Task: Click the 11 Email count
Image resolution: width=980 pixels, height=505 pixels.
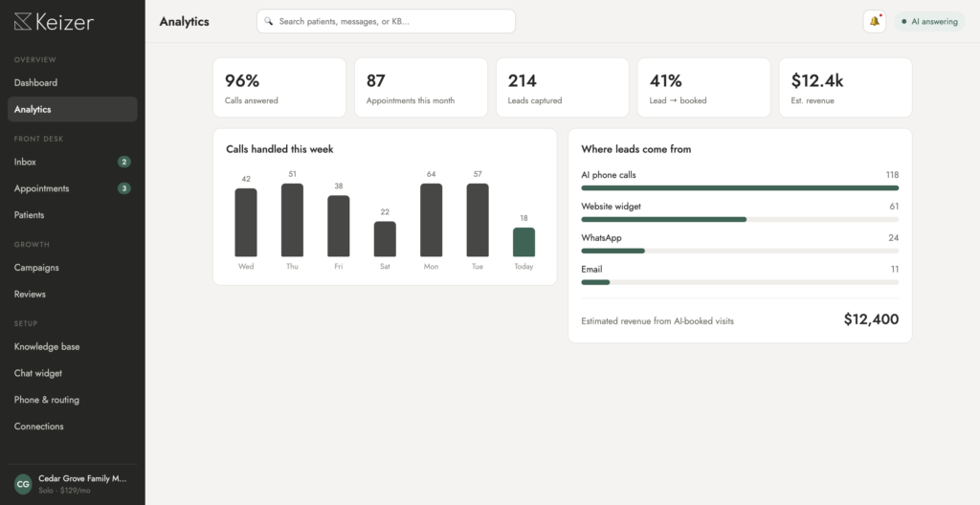Action: click(x=895, y=270)
